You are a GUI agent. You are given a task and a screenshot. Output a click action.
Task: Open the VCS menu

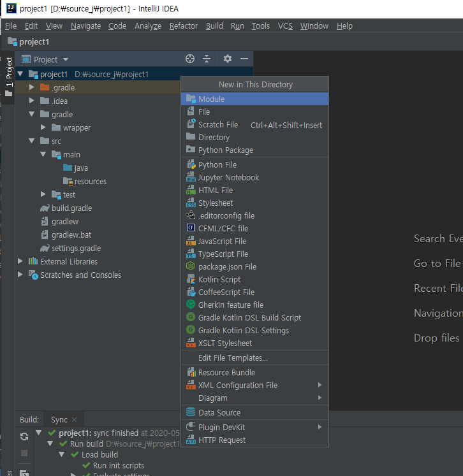point(285,26)
